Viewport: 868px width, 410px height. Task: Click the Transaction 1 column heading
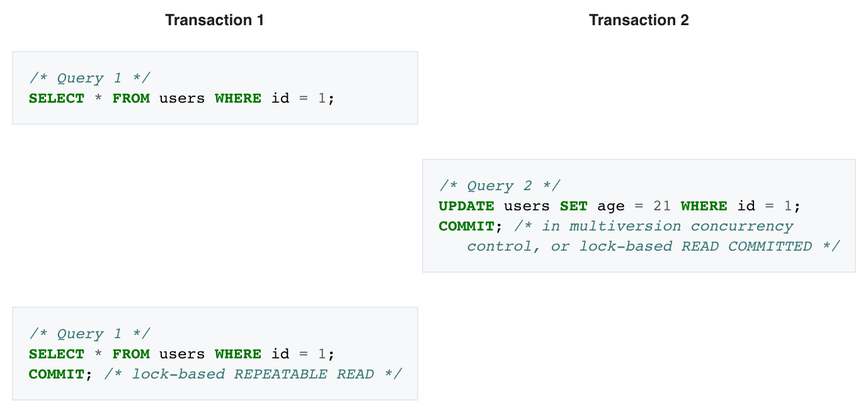[214, 20]
